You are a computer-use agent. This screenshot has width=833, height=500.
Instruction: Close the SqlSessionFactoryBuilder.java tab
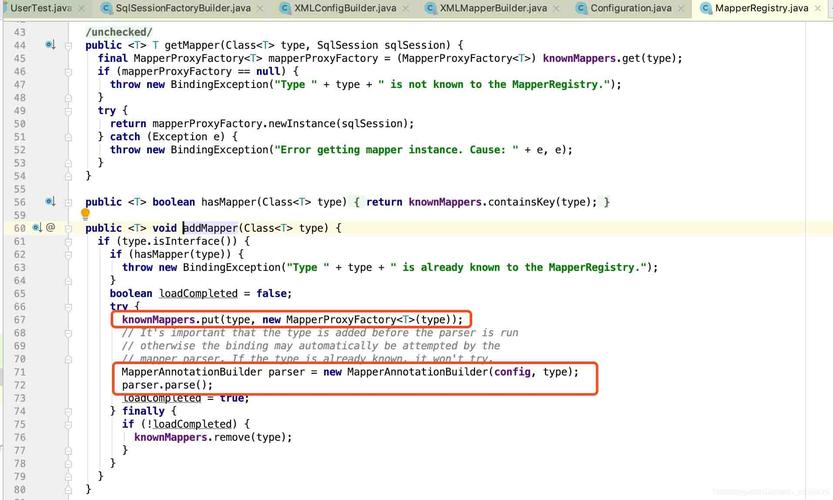(260, 9)
